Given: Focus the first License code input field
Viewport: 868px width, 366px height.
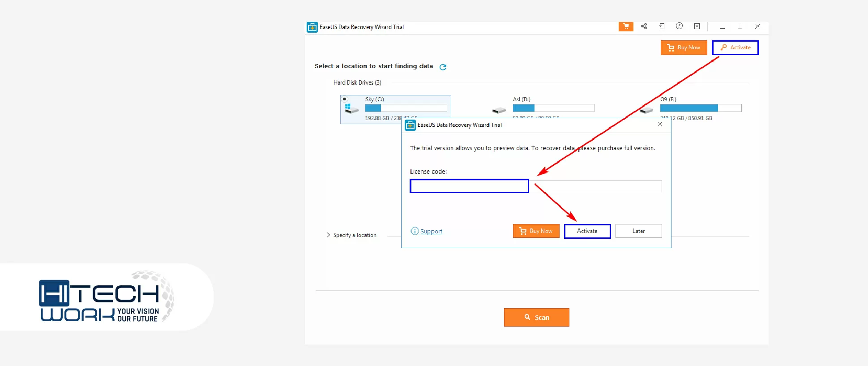Looking at the screenshot, I should 469,186.
